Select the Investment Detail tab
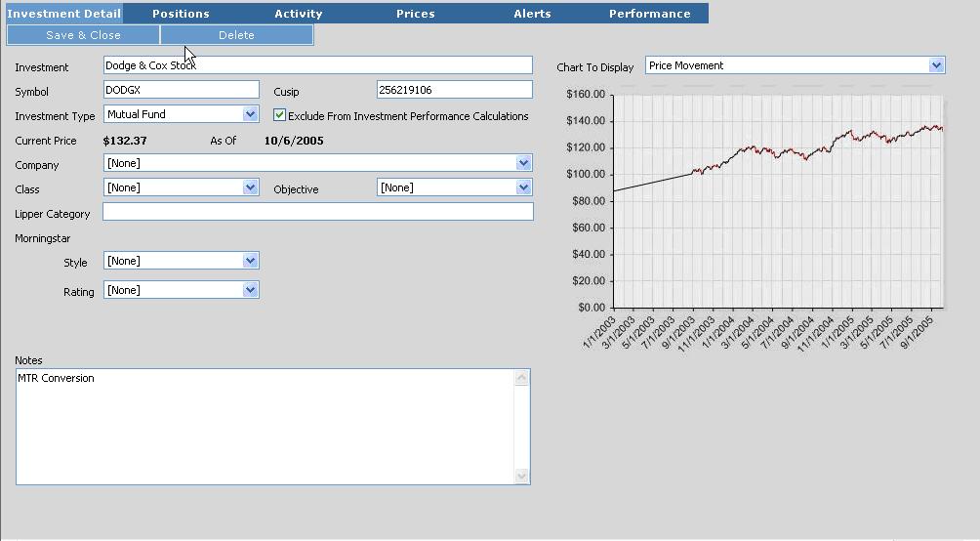The image size is (980, 541). click(x=63, y=14)
